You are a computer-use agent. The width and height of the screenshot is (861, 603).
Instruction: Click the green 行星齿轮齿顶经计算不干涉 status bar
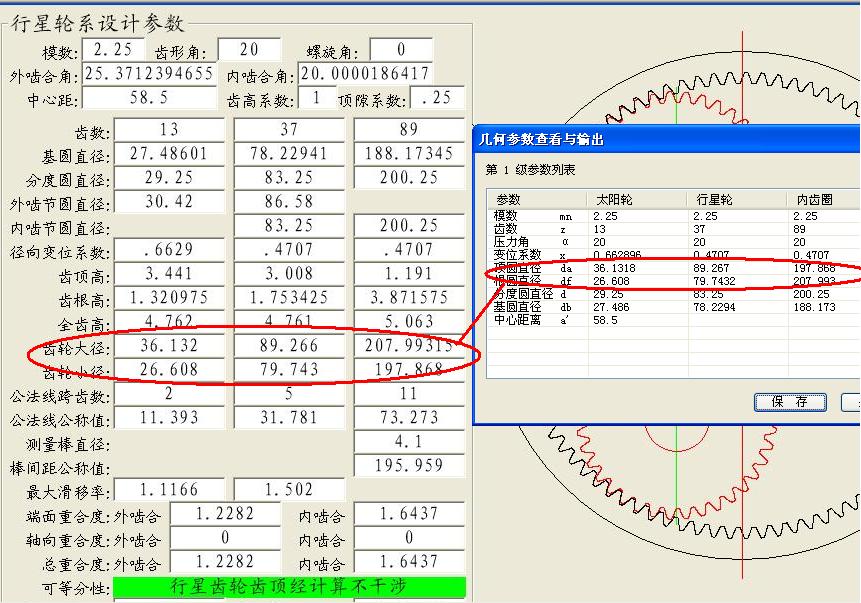[289, 587]
